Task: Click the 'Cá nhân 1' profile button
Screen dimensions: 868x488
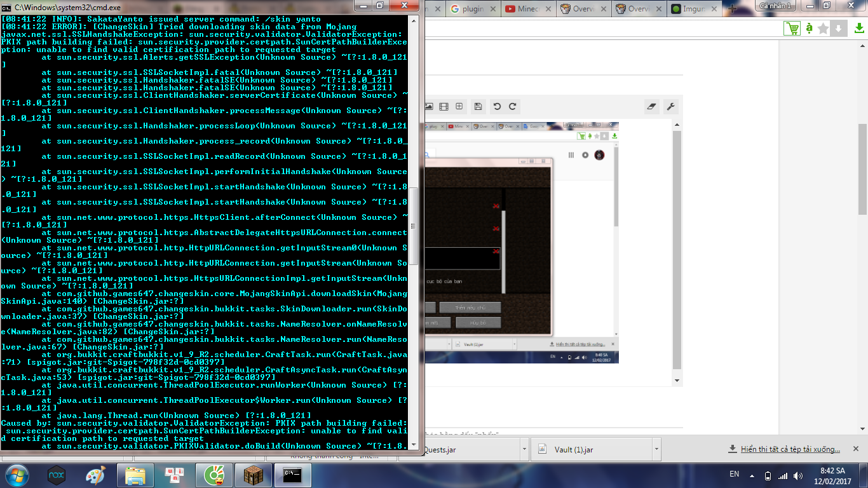Action: pos(775,5)
